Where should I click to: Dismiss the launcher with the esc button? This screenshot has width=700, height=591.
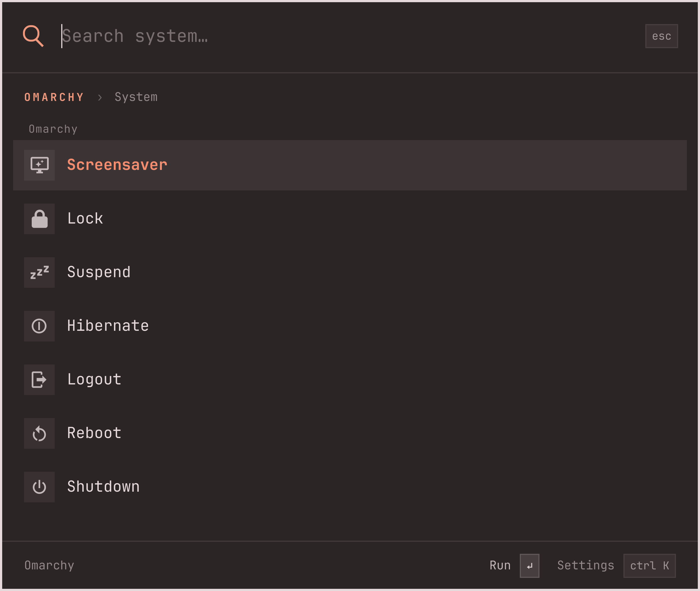click(x=661, y=36)
